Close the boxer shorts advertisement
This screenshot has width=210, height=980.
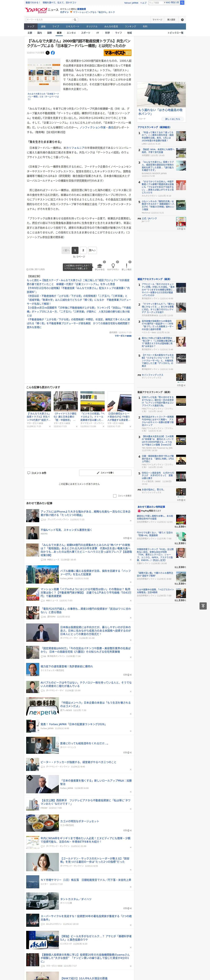(184, 83)
